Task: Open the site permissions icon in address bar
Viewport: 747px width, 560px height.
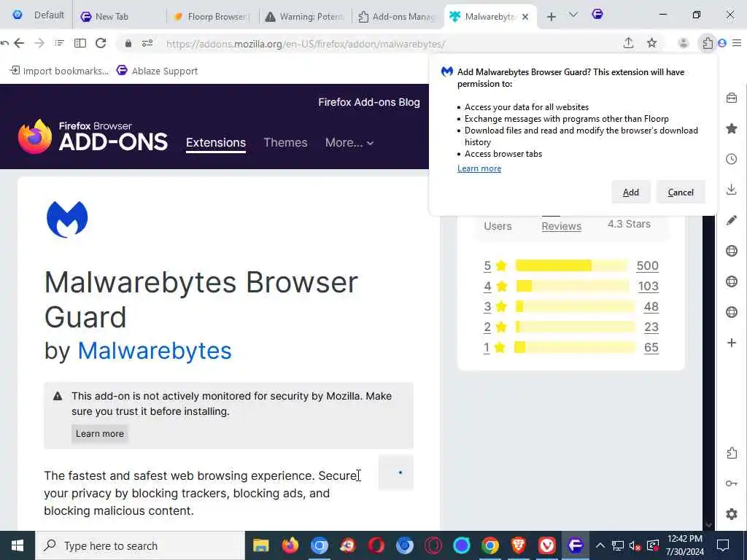Action: point(147,43)
